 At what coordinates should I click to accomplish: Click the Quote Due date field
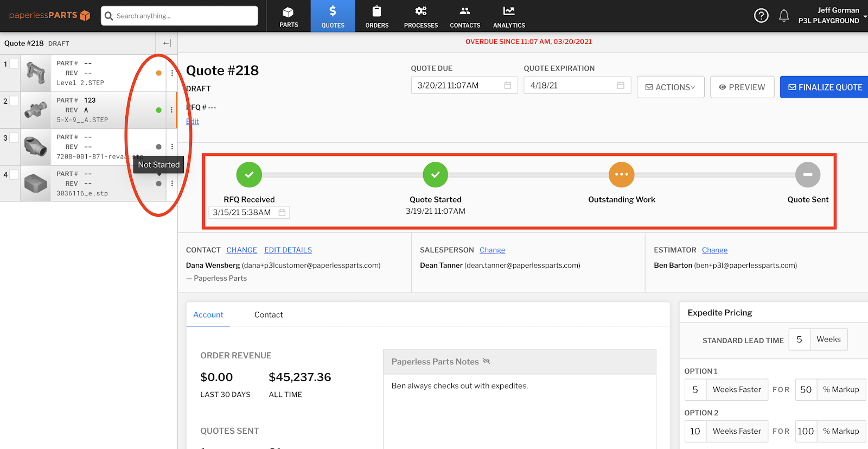464,85
